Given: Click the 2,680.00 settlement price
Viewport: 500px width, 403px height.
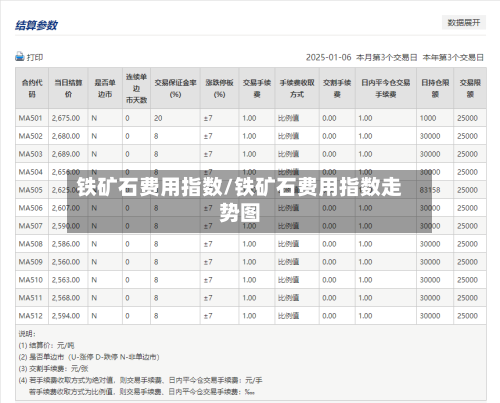Looking at the screenshot, I should point(66,136).
